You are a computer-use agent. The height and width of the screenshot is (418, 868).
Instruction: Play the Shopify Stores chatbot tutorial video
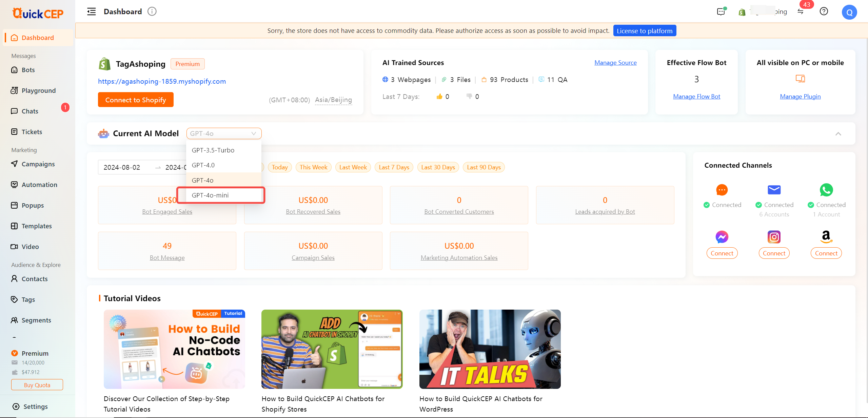332,349
